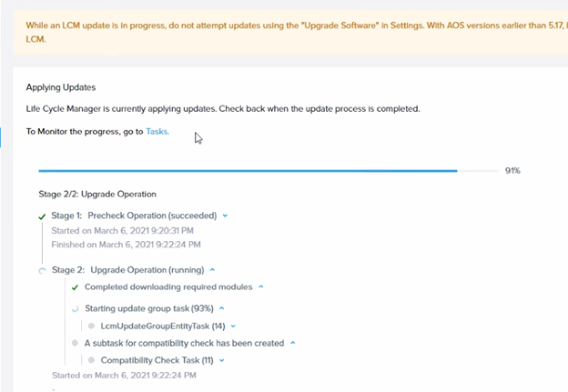Collapse compatibility check subtask chevron
568x392 pixels.
click(293, 343)
